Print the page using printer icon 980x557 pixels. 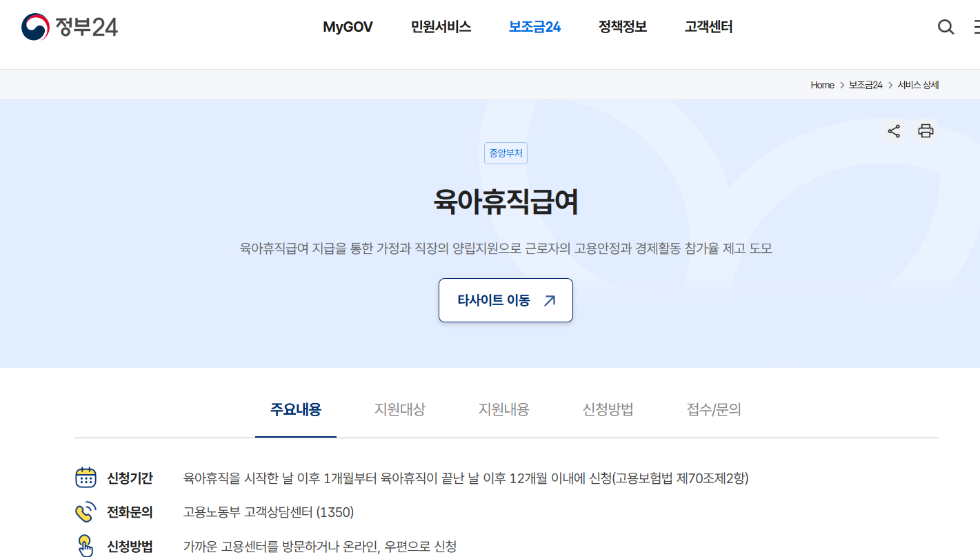(x=926, y=131)
